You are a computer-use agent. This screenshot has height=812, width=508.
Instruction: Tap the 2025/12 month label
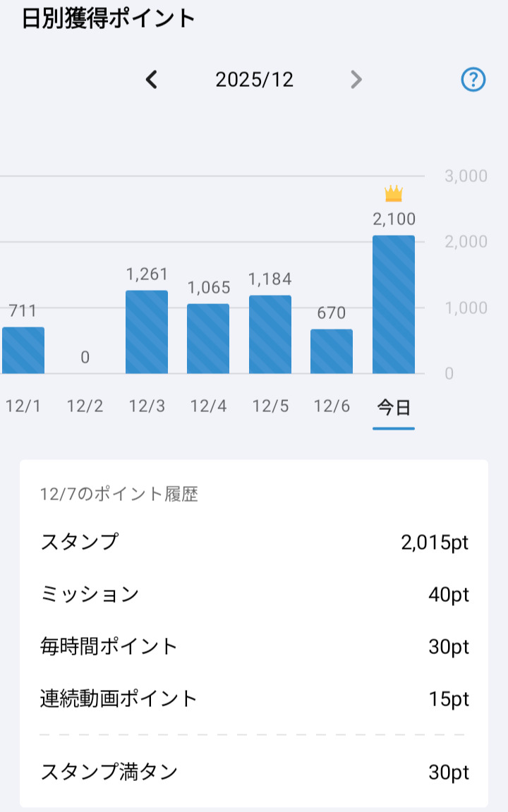click(x=254, y=80)
